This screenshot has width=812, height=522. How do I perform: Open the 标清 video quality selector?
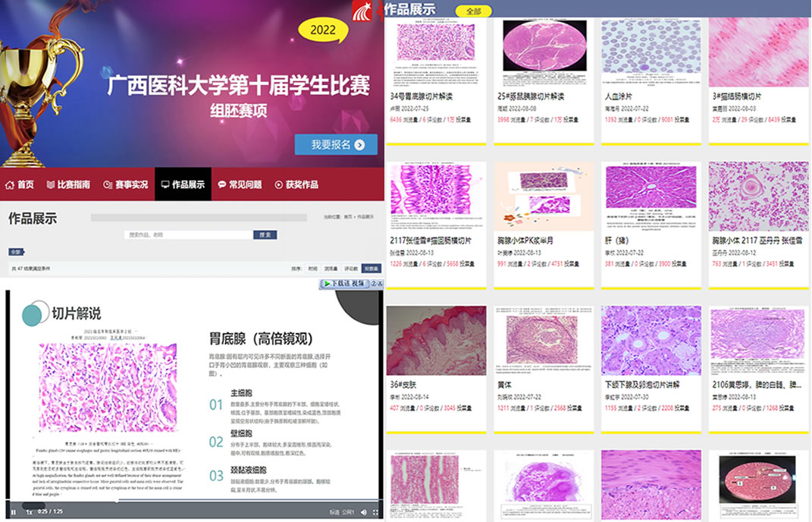(334, 512)
